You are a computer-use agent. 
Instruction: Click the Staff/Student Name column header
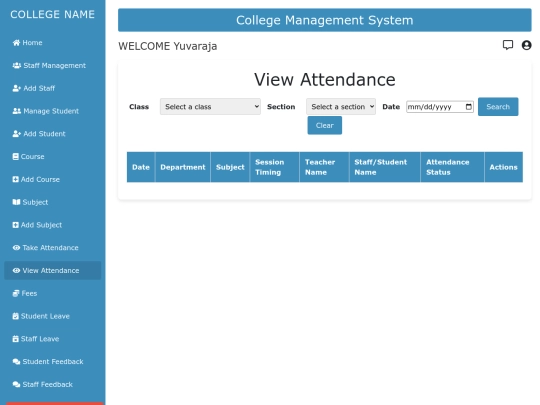(385, 167)
